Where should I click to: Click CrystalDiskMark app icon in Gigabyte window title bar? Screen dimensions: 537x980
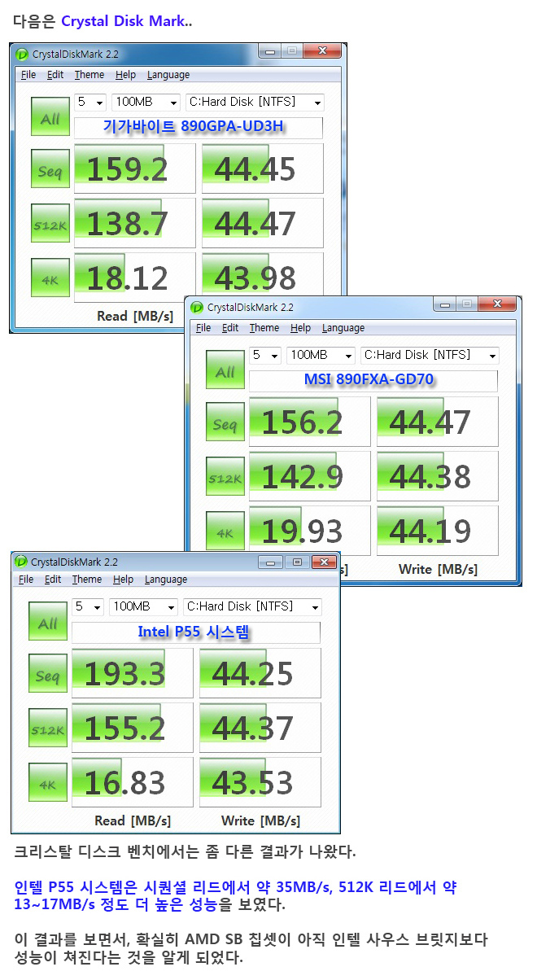(22, 55)
